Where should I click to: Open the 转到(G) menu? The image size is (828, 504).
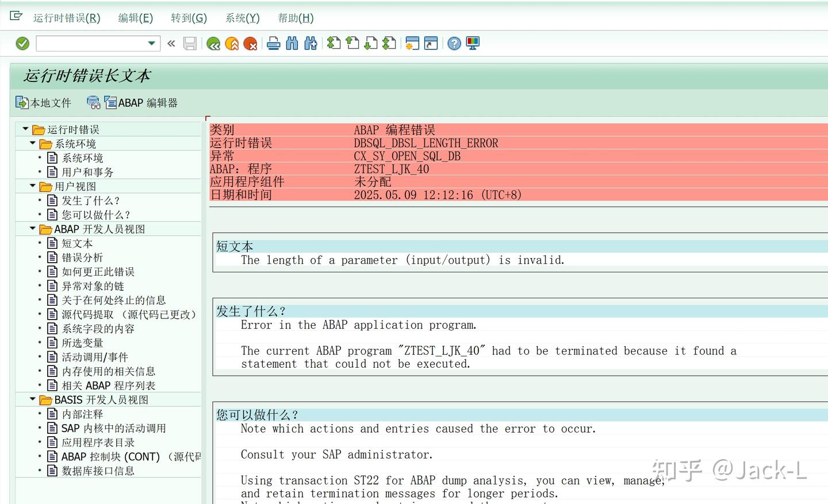pyautogui.click(x=189, y=18)
